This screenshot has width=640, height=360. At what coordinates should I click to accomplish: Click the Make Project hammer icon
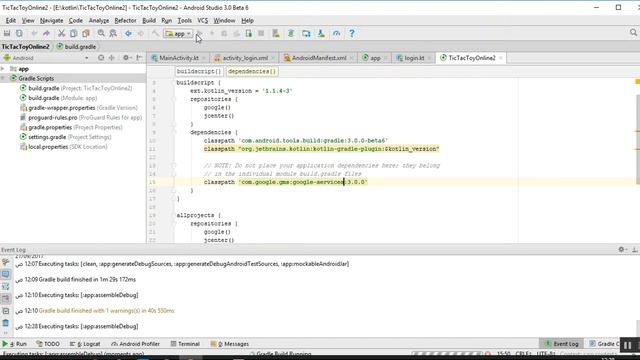156,33
